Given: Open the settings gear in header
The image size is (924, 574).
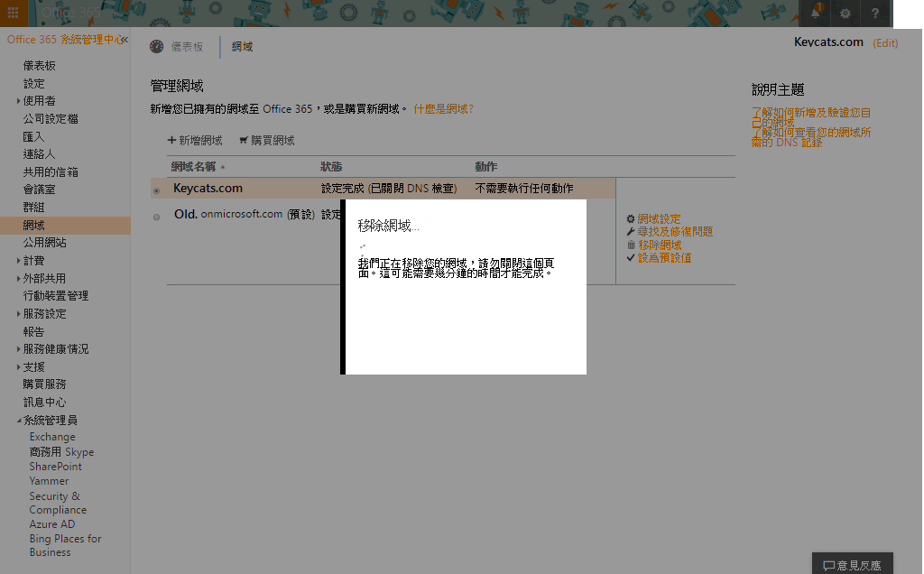Looking at the screenshot, I should [x=845, y=13].
